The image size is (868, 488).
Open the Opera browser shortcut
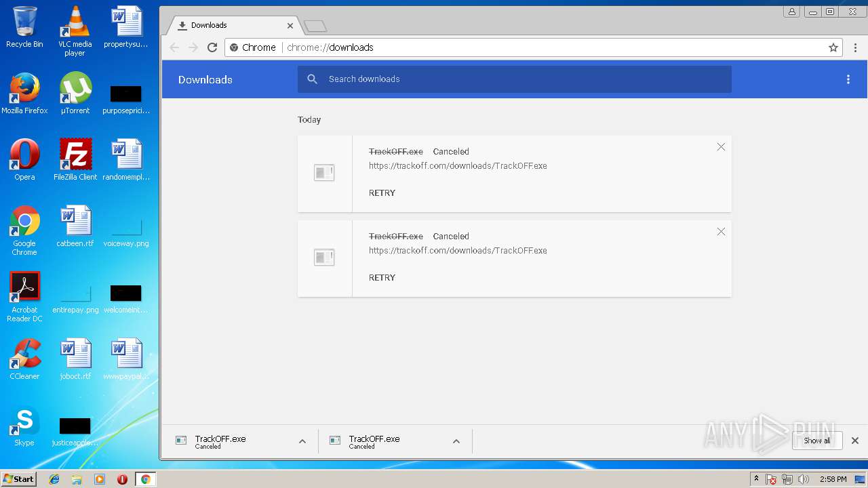coord(24,160)
